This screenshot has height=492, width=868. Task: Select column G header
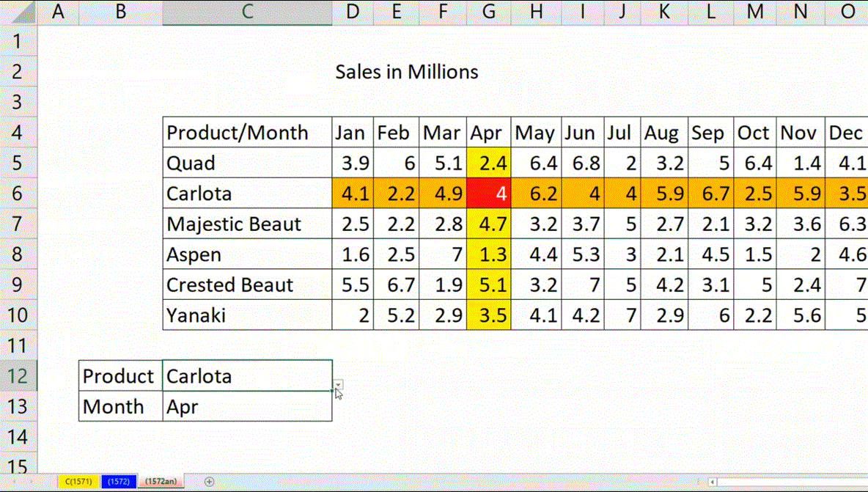click(x=489, y=12)
